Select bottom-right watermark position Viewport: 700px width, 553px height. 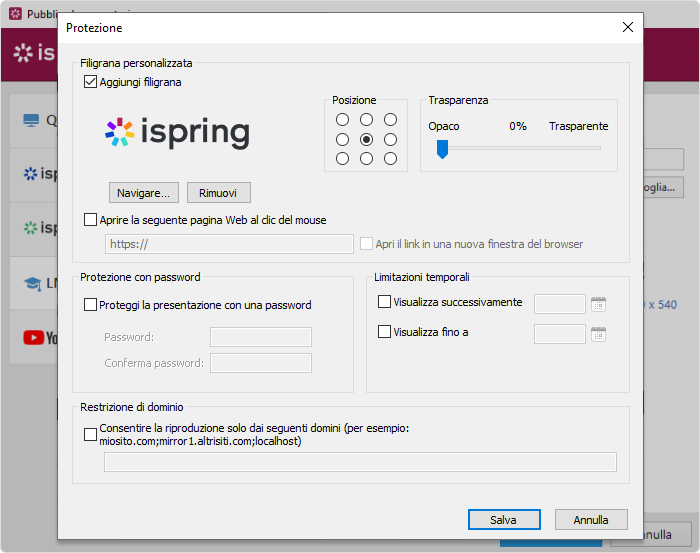[x=391, y=158]
